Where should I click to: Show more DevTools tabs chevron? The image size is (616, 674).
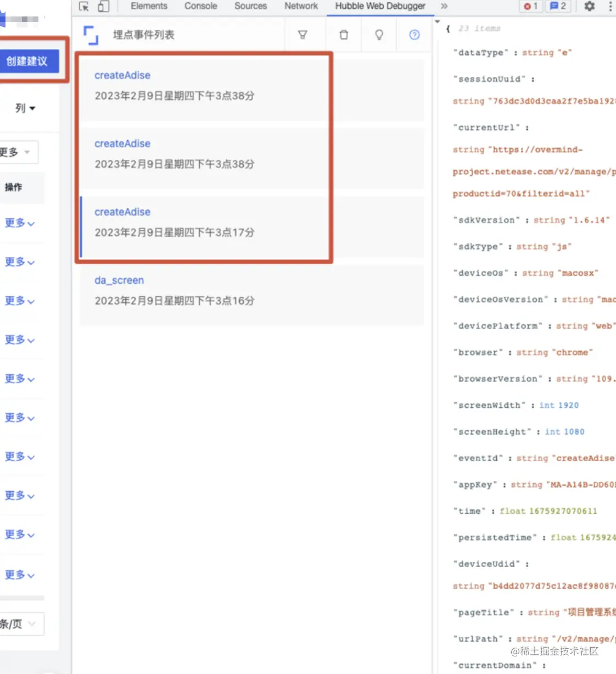click(444, 6)
